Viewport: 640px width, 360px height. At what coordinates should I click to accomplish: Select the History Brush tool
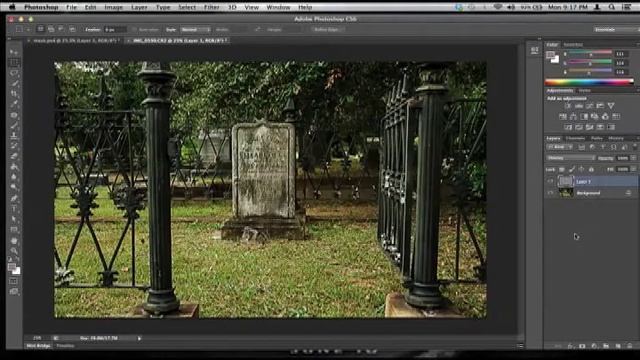[x=14, y=145]
